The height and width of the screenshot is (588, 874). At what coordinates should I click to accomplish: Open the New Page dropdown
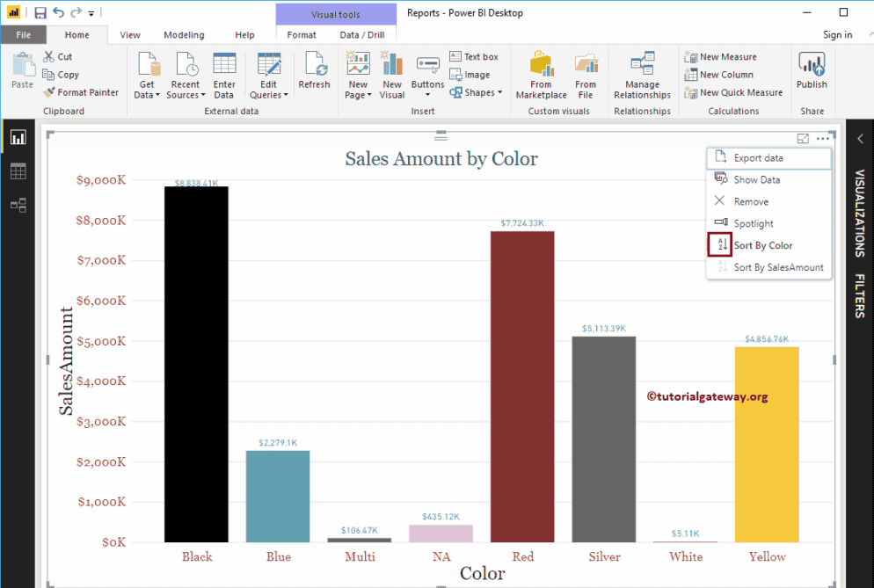click(x=359, y=76)
